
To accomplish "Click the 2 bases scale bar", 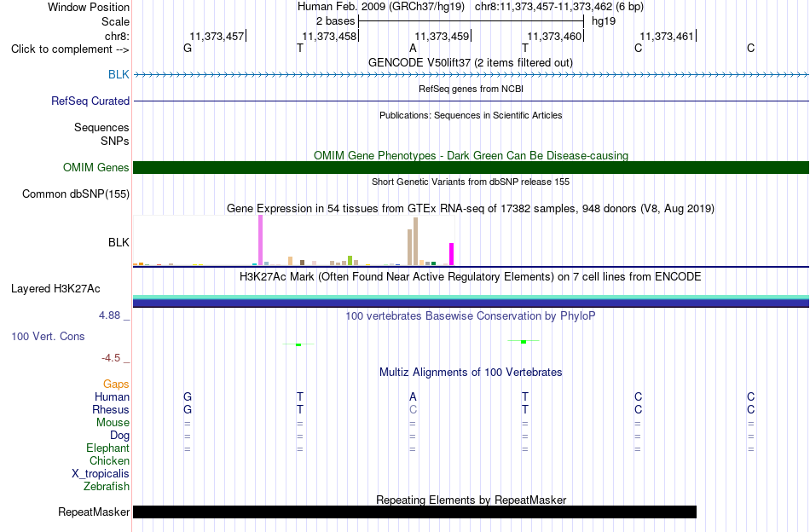I will tap(471, 21).
